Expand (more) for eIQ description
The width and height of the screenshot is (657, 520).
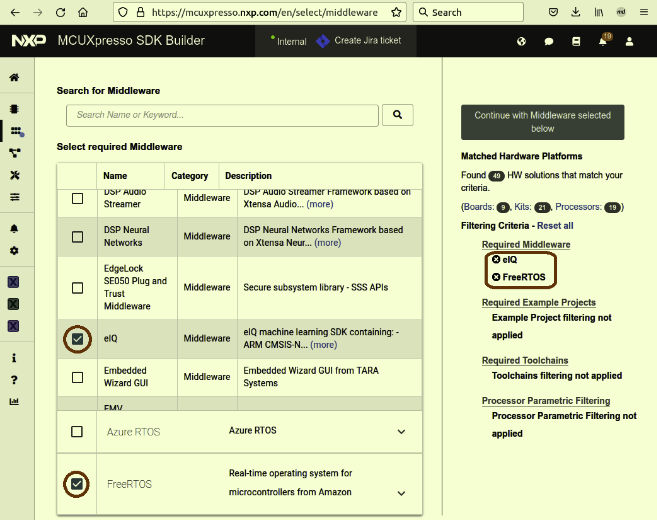tap(323, 345)
